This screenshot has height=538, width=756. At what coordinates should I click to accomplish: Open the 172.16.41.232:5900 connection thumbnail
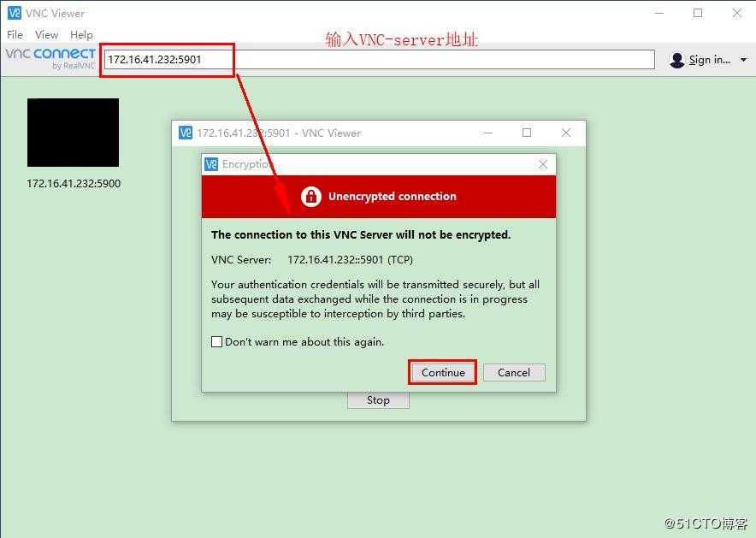coord(73,133)
